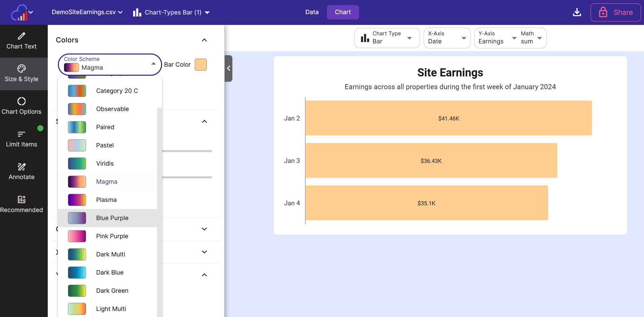Viewport: 644px width, 317px height.
Task: Click the chart subtitle about January 2024
Action: coord(450,87)
